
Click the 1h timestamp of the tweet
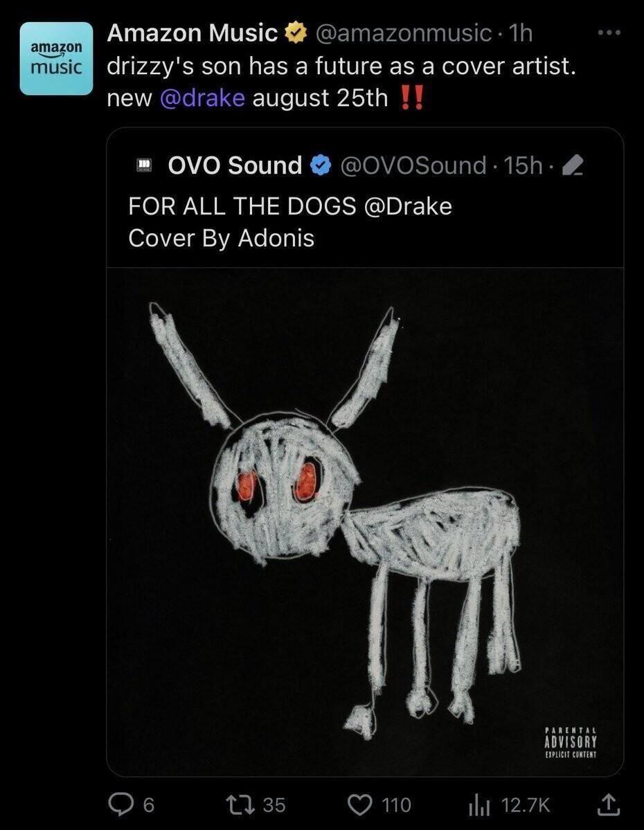(x=520, y=33)
